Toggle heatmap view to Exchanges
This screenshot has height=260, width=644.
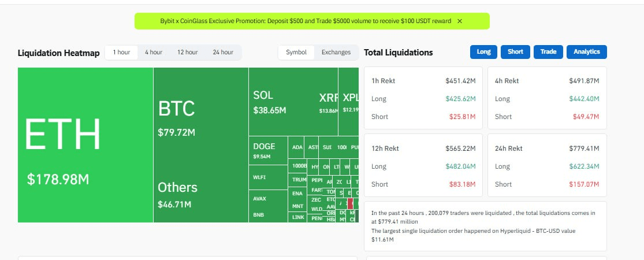[x=336, y=53]
